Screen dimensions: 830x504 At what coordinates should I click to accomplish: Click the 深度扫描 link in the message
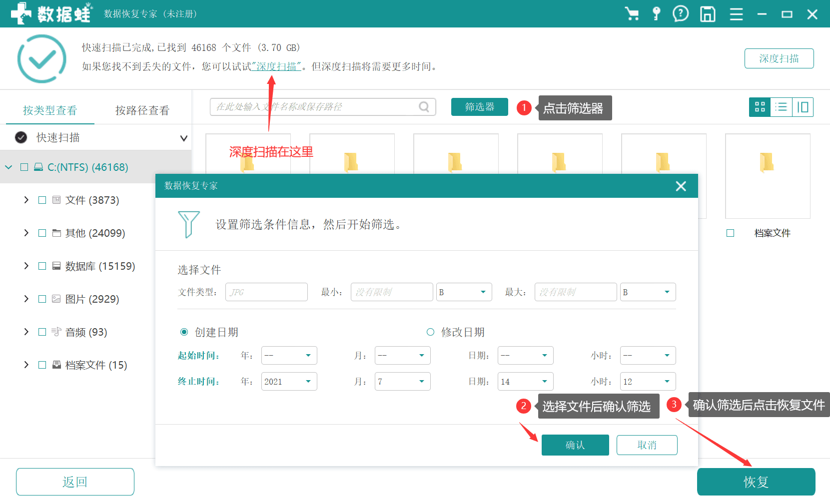277,65
